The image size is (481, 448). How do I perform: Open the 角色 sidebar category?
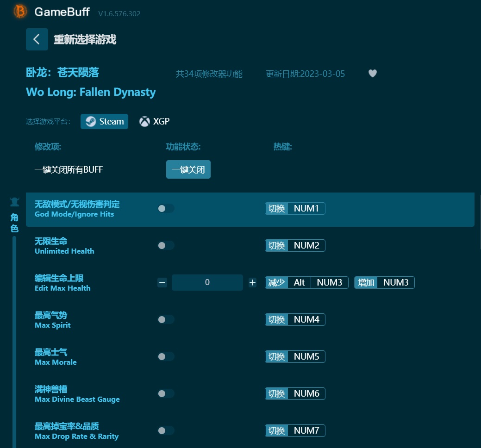pos(14,223)
